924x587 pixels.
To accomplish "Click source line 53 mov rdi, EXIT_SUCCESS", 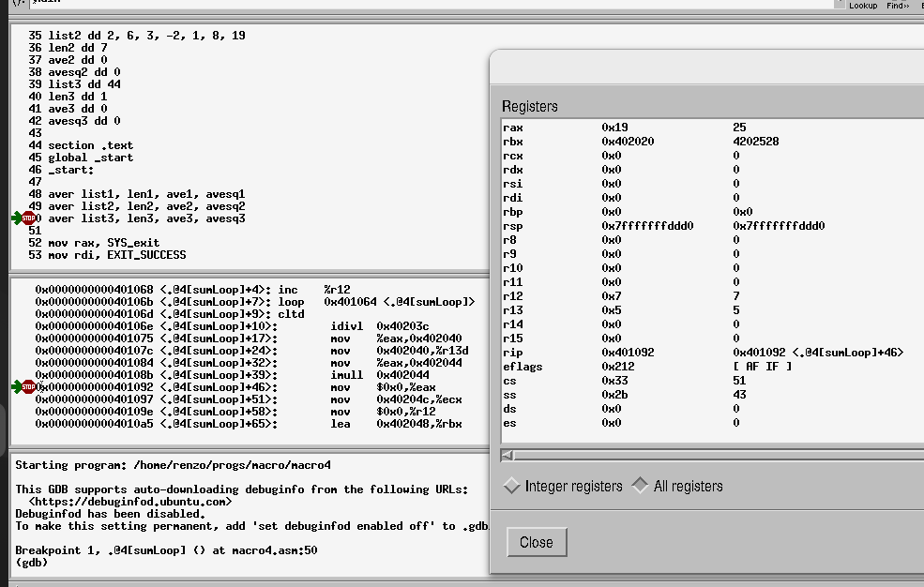I will pyautogui.click(x=107, y=256).
